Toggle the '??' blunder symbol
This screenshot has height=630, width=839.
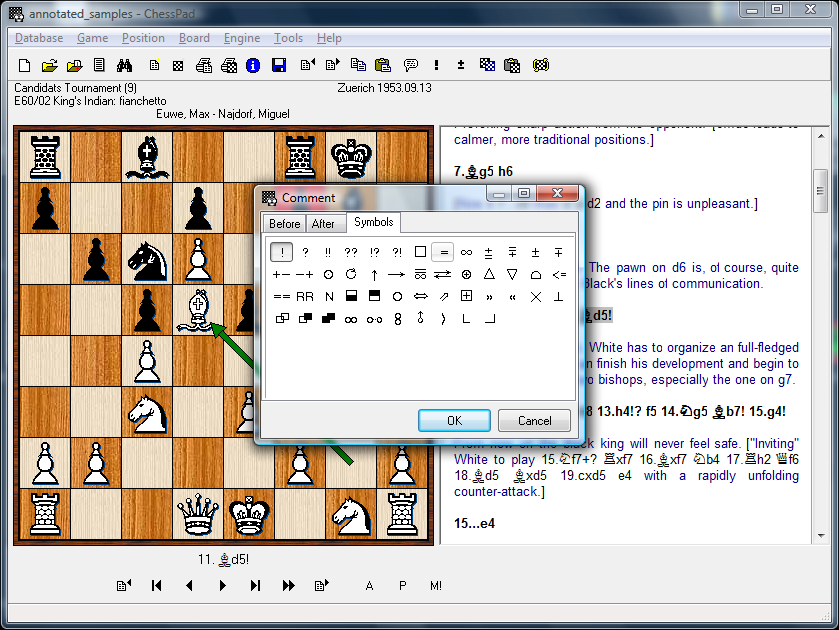[351, 252]
